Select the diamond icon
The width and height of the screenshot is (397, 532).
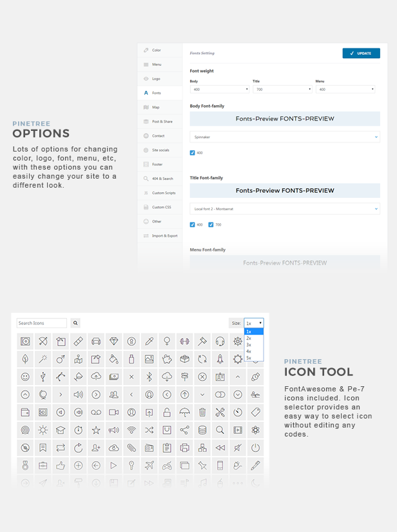113,341
